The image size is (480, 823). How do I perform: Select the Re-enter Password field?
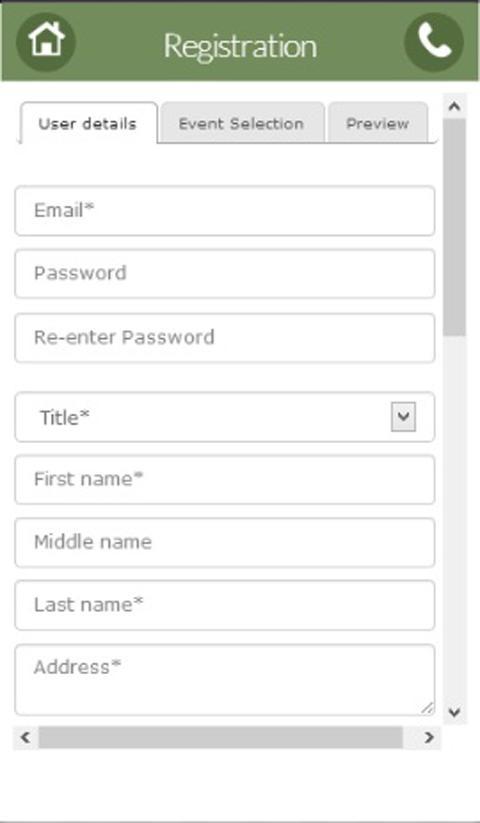pyautogui.click(x=225, y=338)
